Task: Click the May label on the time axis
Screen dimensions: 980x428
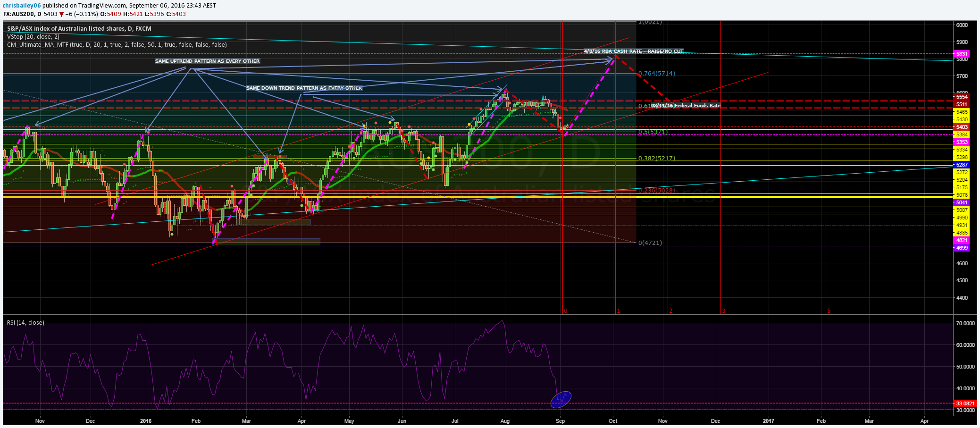Action: click(349, 421)
